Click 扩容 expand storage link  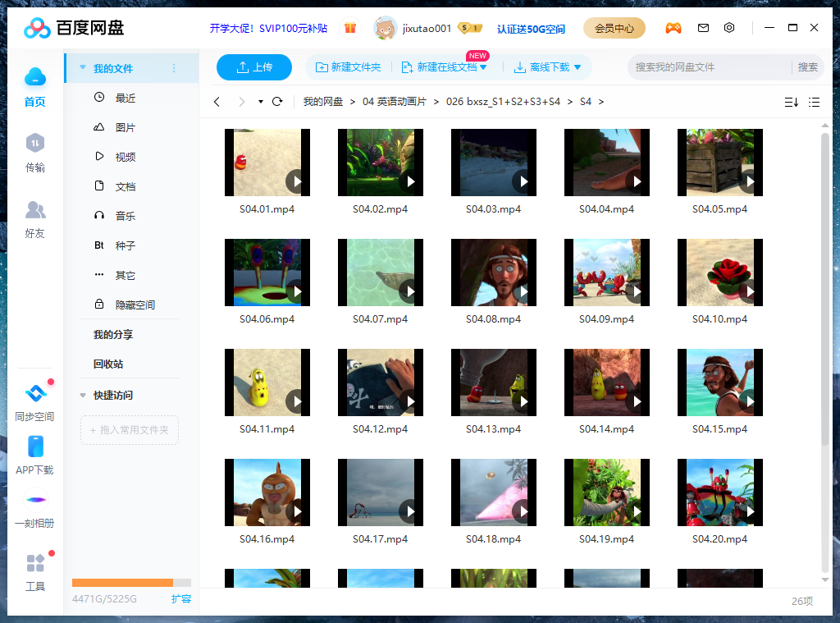pos(181,599)
